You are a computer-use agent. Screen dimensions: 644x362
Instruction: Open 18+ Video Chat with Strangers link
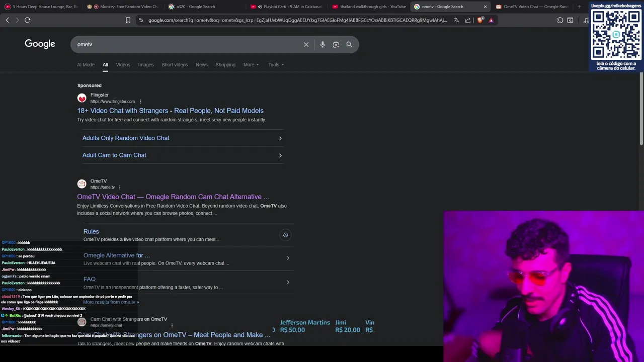pos(170,111)
